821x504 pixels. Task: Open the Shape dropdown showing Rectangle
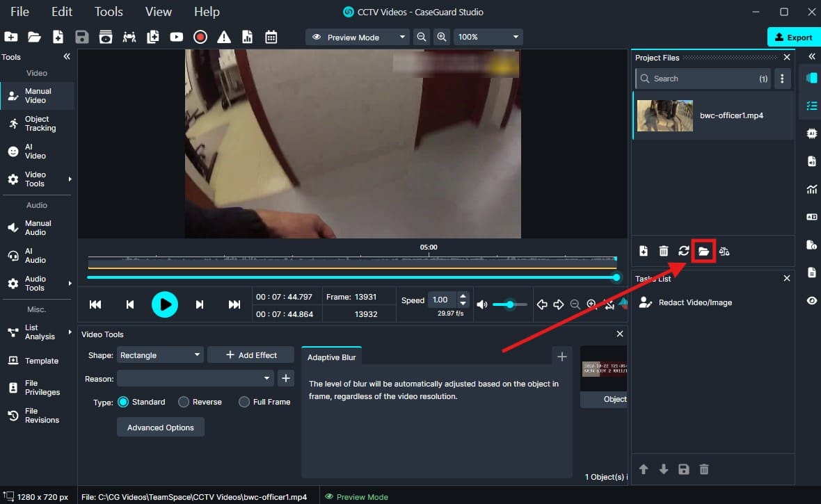point(160,355)
